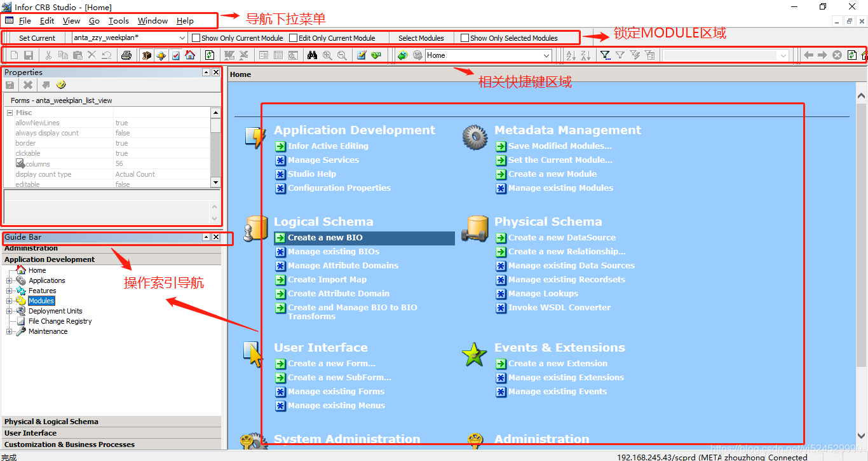
Task: Click the Paste clipboard icon
Action: pos(78,55)
